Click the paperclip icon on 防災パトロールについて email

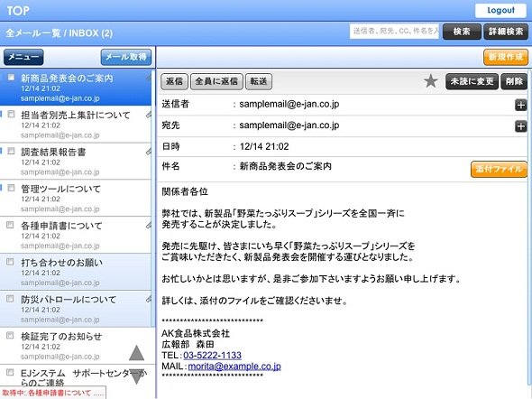(x=148, y=299)
